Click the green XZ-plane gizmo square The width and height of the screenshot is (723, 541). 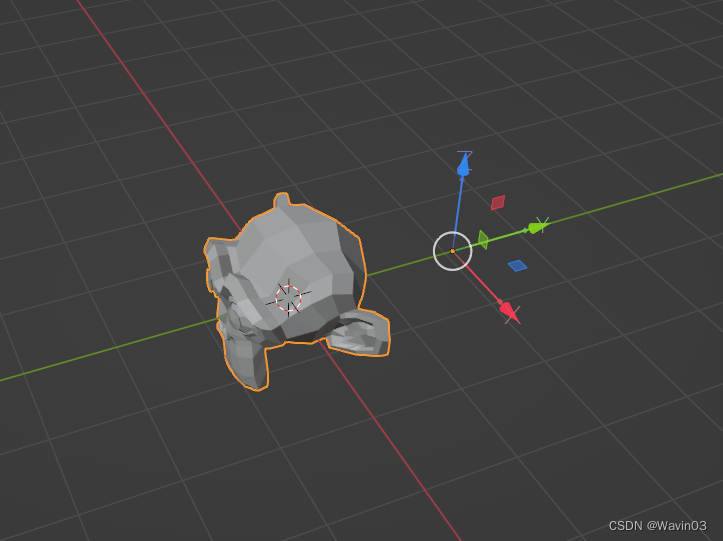click(483, 239)
